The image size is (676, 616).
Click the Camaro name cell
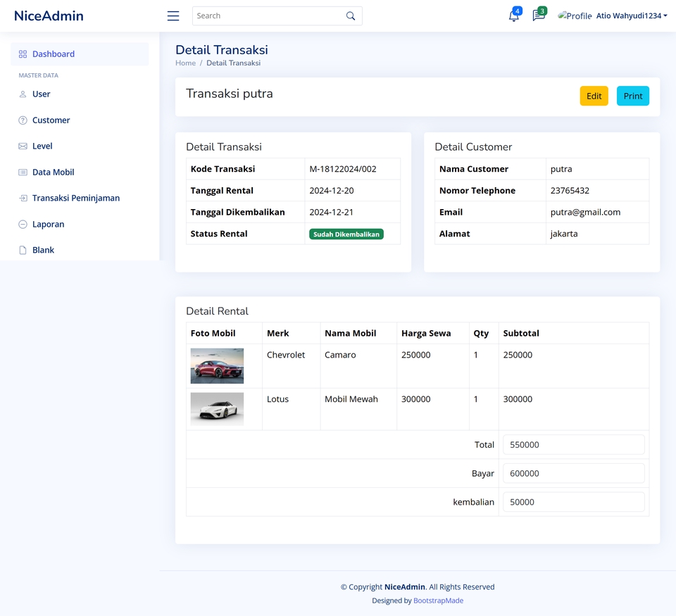[x=358, y=366]
